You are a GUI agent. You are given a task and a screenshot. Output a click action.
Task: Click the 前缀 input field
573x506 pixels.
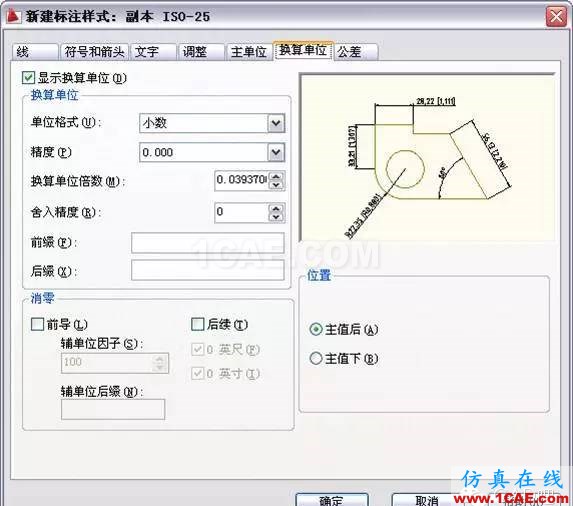coord(208,243)
